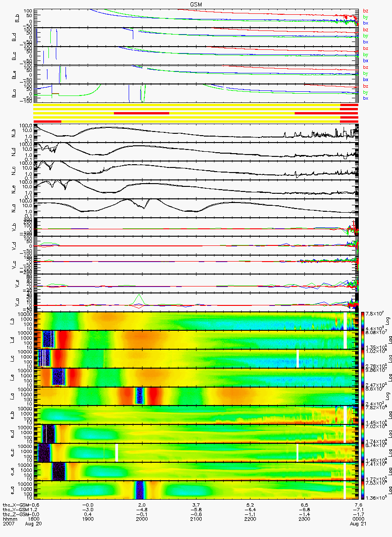Viewport: 392px width, 537px height.
Task: Select the B_b panel axis label
Action: pyautogui.click(x=17, y=18)
